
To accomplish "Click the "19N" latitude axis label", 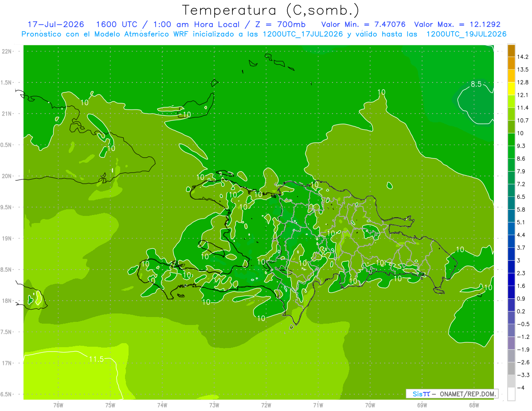I will click(7, 239).
